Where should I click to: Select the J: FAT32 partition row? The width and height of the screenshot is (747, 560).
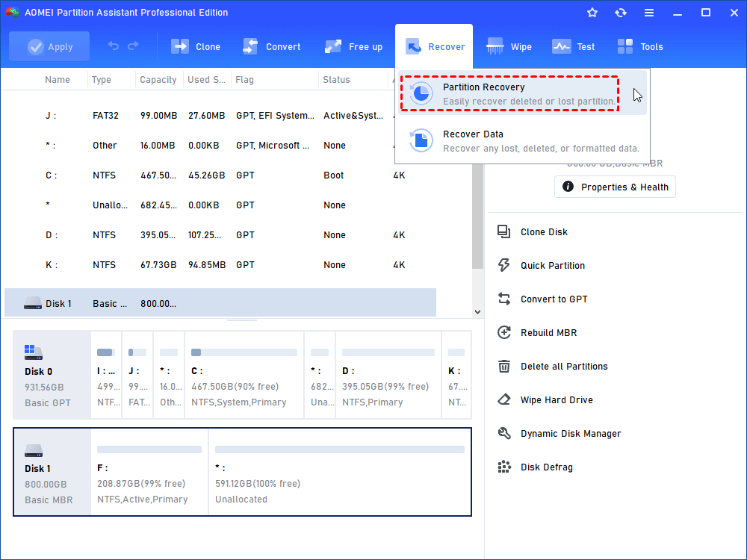220,115
